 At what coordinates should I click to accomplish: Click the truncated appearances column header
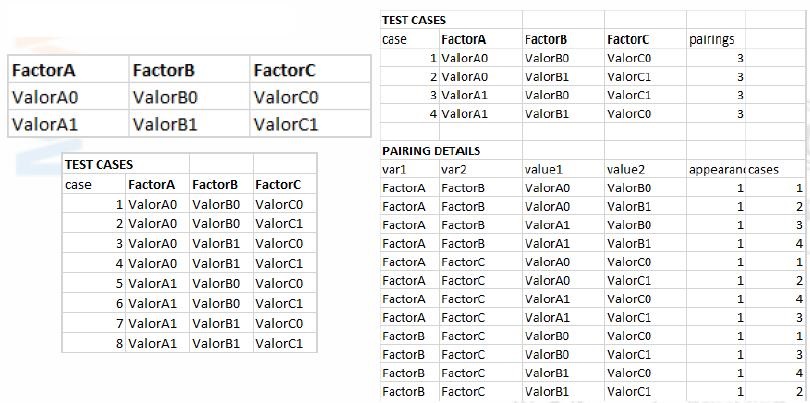click(x=716, y=169)
